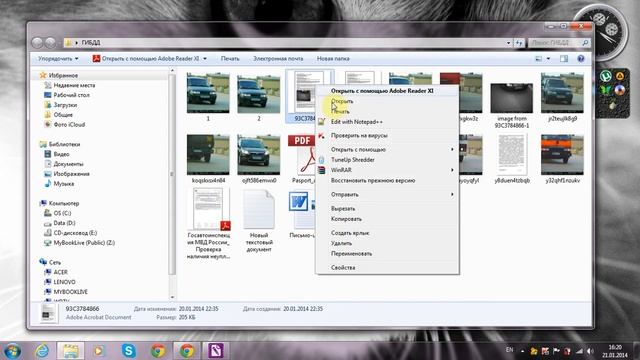
Task: Click the Back navigation arrow button
Action: tap(37, 42)
